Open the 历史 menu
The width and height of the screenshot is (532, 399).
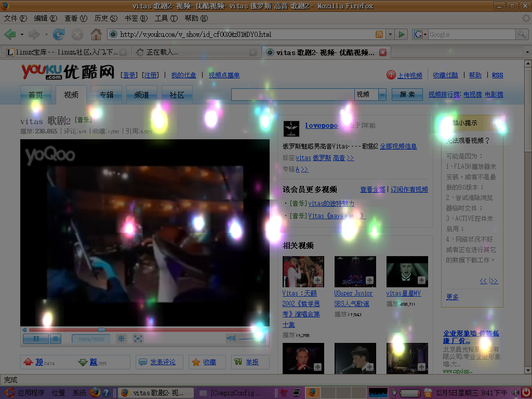point(106,18)
